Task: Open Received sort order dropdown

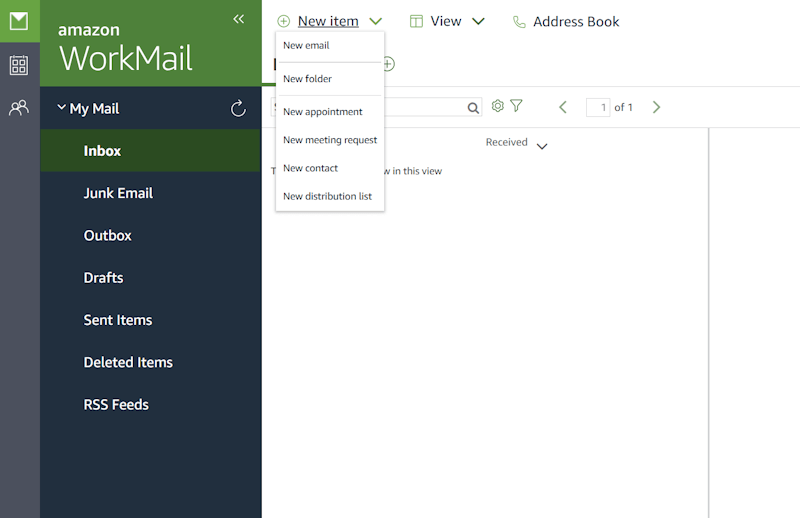Action: (542, 146)
